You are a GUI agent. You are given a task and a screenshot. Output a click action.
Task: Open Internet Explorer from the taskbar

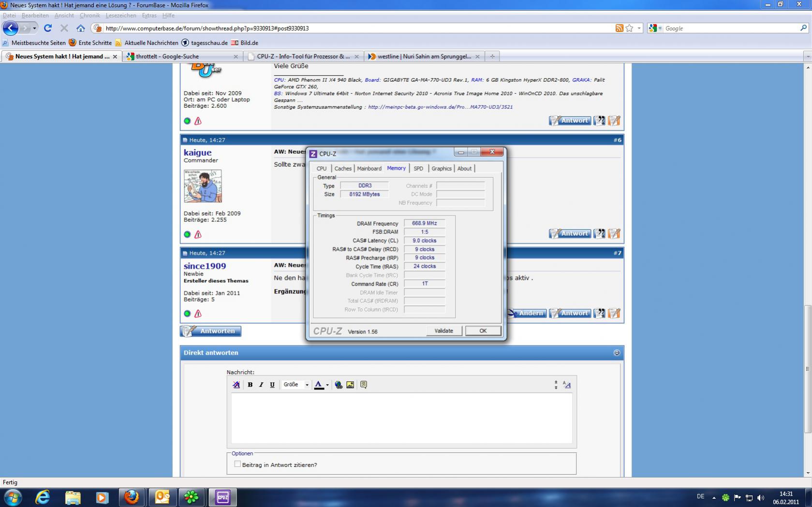tap(43, 497)
